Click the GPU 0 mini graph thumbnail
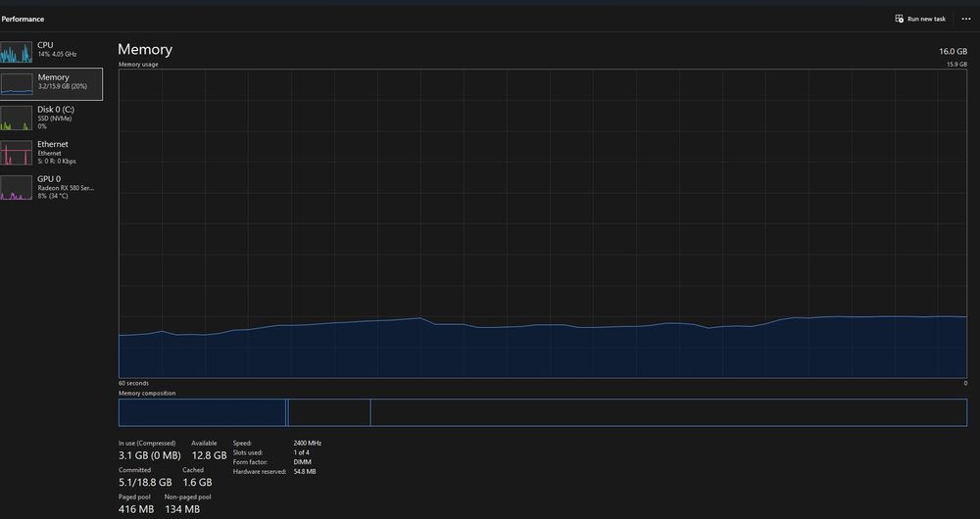Image resolution: width=980 pixels, height=519 pixels. 16,188
